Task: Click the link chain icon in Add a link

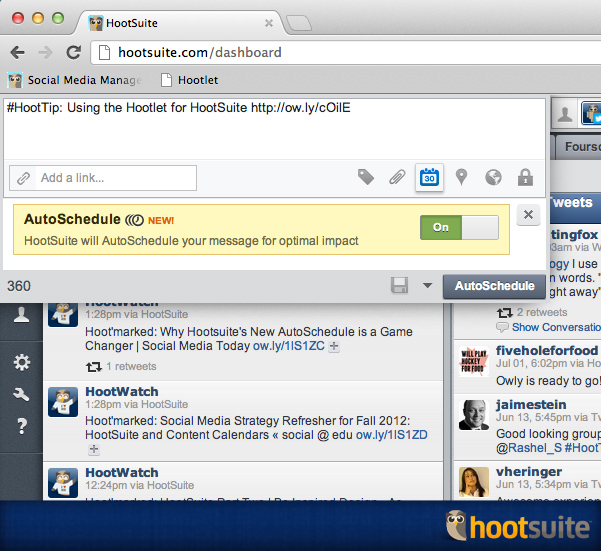Action: tap(23, 178)
